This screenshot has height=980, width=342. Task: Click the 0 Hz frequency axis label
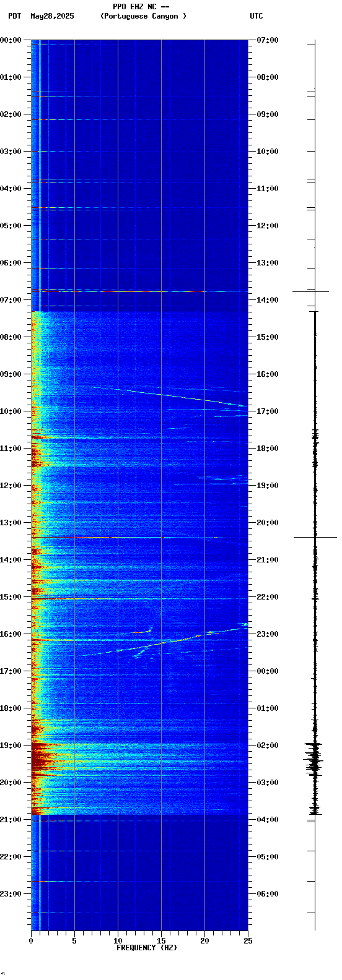[x=31, y=941]
